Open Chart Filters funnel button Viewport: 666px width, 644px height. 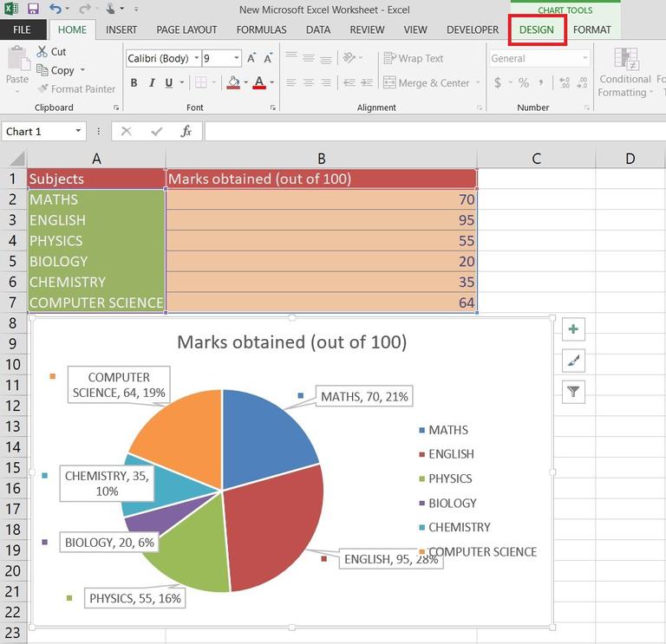coord(573,392)
